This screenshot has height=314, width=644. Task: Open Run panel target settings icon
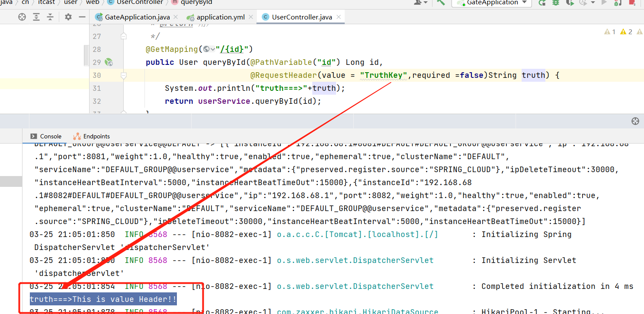click(x=635, y=121)
